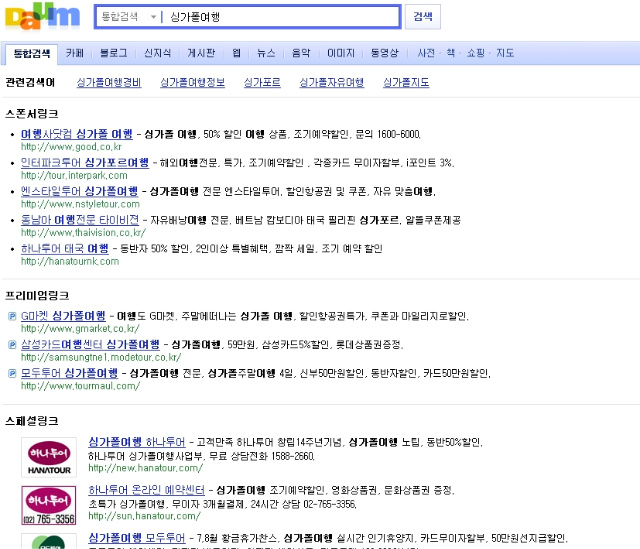This screenshot has width=640, height=549.
Task: Open the 이미지 tab
Action: 341,53
